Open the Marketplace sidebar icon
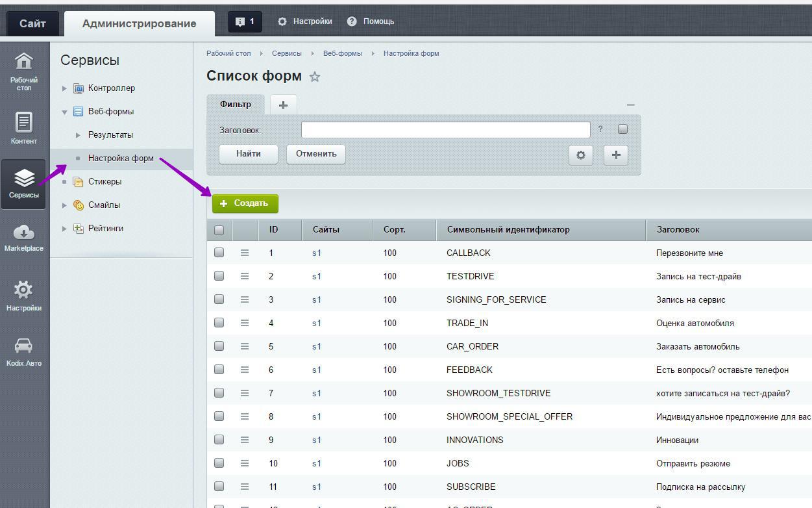Image resolution: width=812 pixels, height=508 pixels. 24,238
